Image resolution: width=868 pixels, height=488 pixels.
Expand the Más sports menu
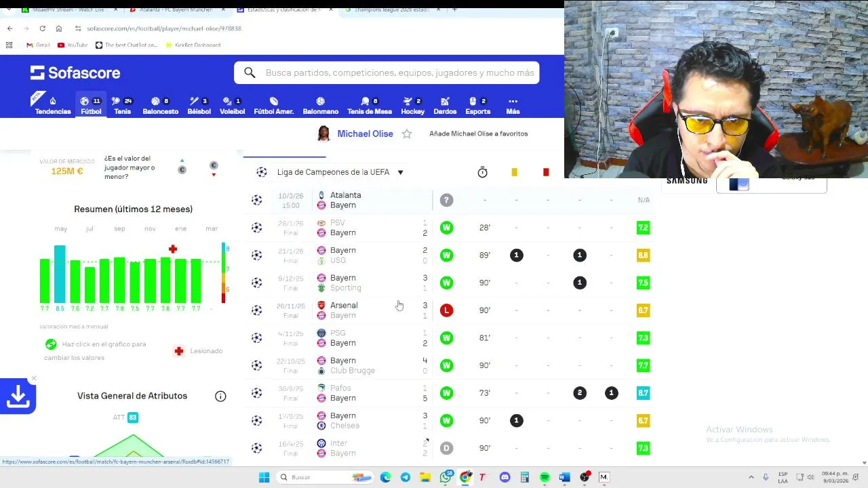(x=513, y=105)
